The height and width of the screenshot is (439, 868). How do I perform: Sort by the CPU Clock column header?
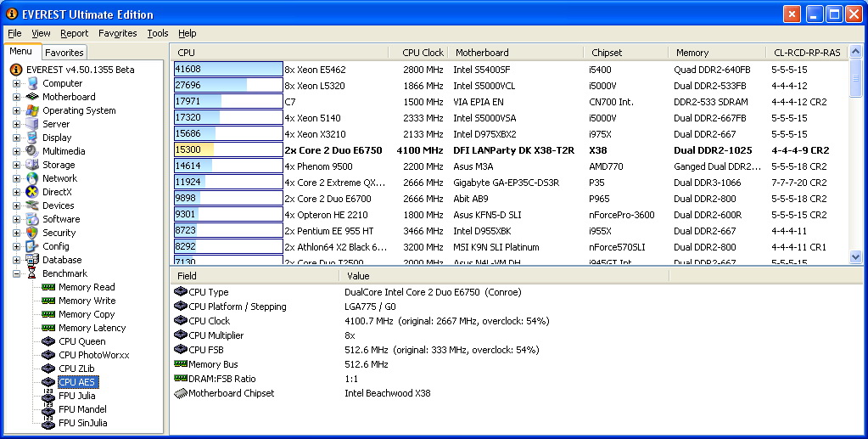[418, 53]
